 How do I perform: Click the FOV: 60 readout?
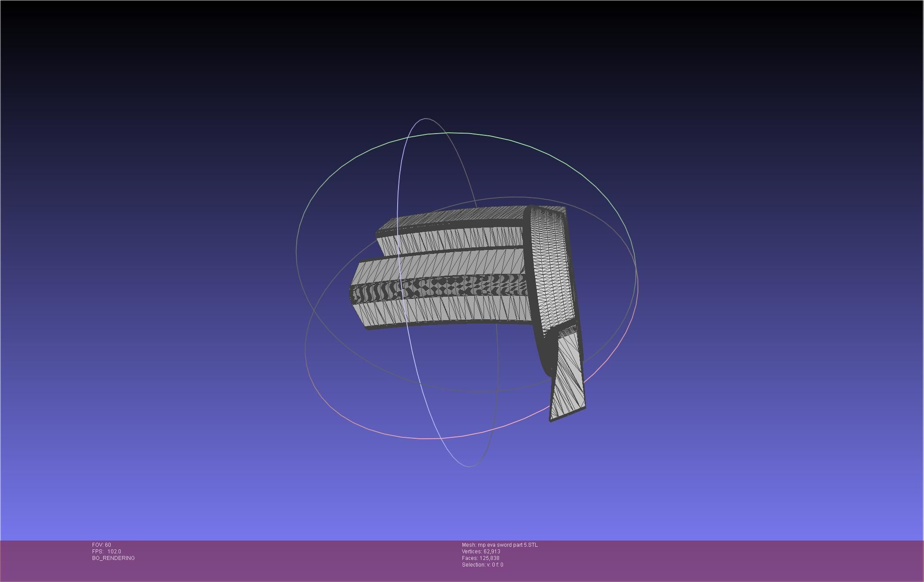101,545
